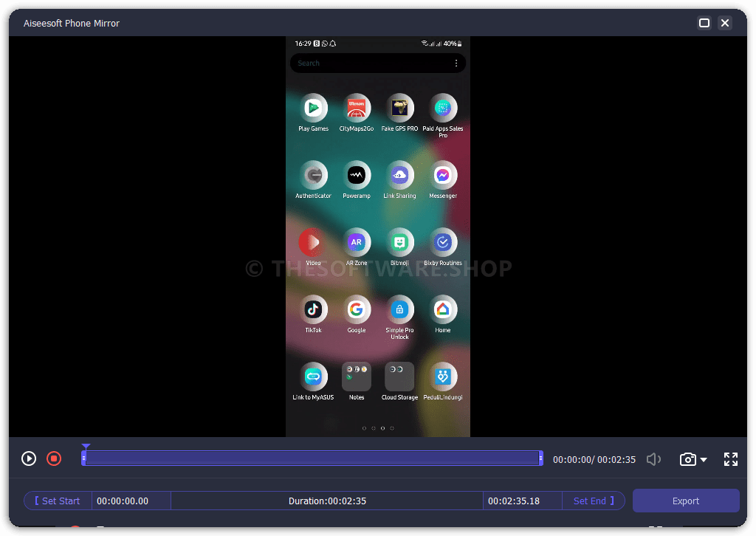Open the PeduliLindungi app icon
The width and height of the screenshot is (756, 536).
(443, 377)
